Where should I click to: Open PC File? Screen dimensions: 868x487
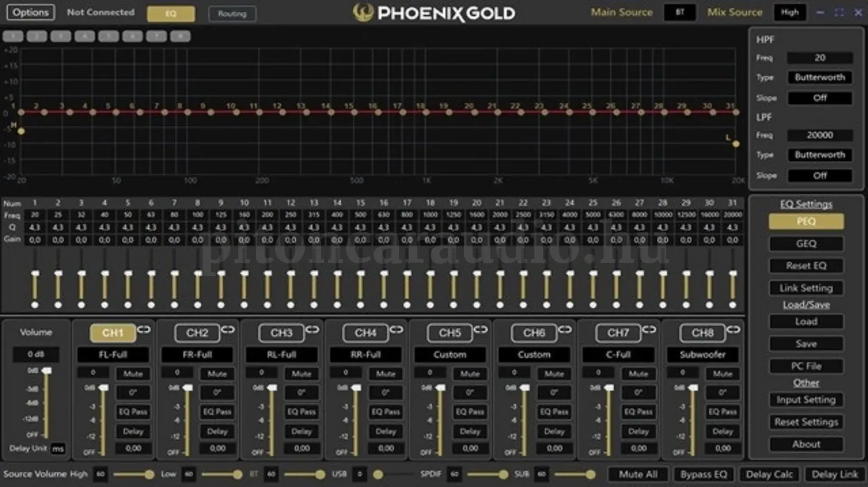[806, 366]
